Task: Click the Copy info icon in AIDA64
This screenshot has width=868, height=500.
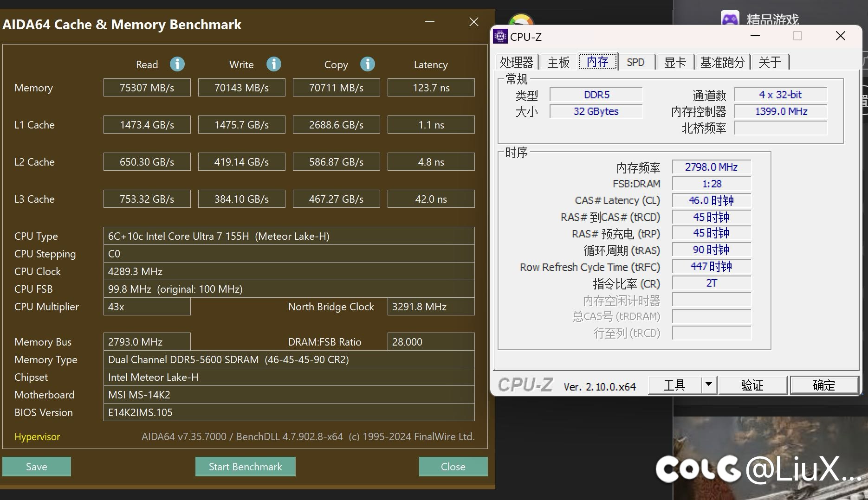Action: pos(368,64)
